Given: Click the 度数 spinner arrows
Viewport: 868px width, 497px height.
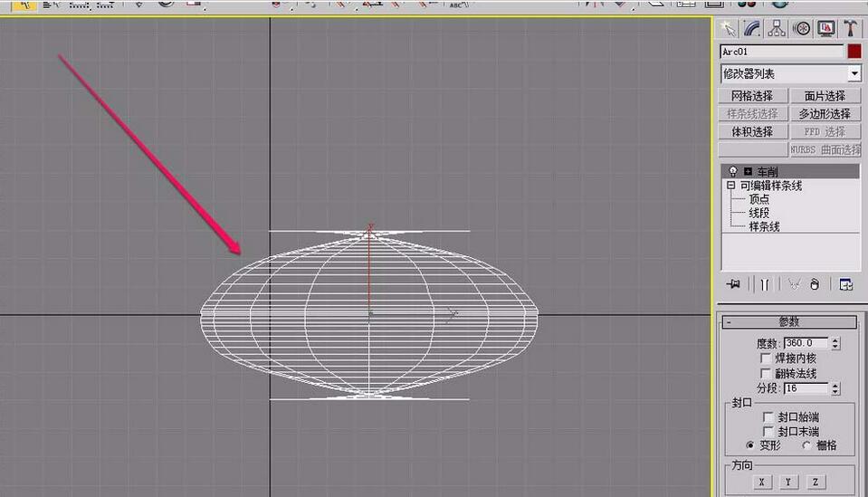Looking at the screenshot, I should tap(835, 343).
